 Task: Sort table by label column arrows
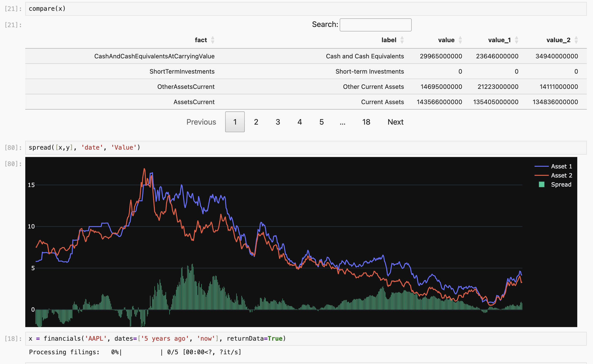pyautogui.click(x=402, y=40)
